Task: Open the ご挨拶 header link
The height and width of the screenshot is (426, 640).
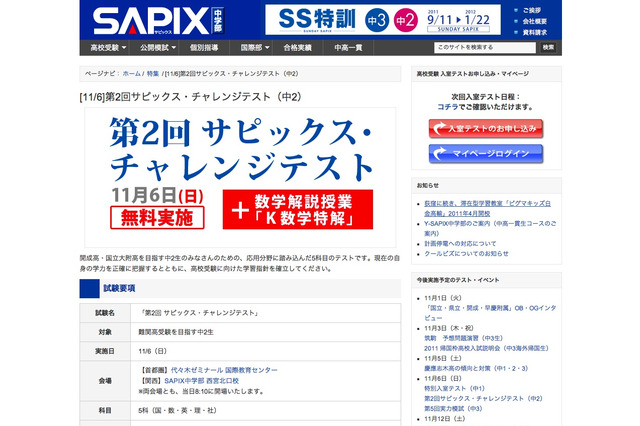Action: tap(532, 10)
